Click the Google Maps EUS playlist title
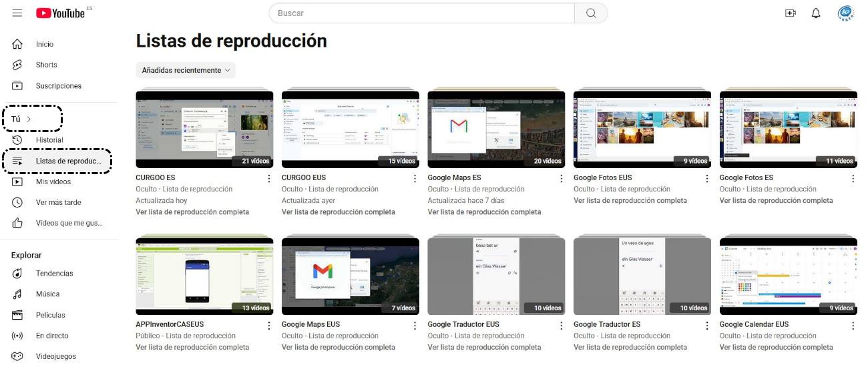This screenshot has height=369, width=868. pyautogui.click(x=310, y=324)
